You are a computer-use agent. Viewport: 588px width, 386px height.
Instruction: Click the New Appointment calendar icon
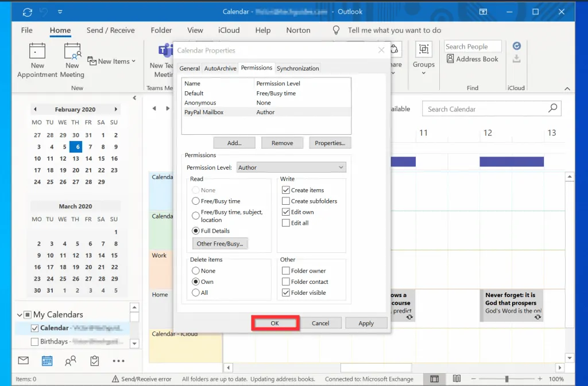pos(37,52)
